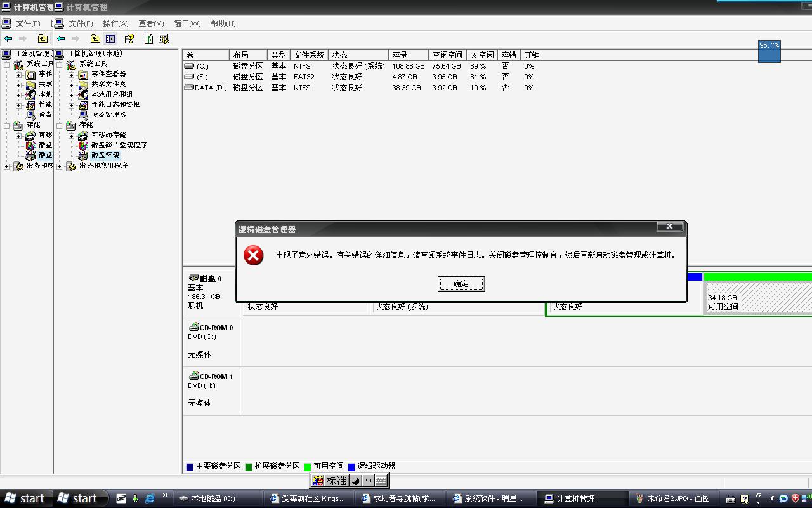
Task: Expand the 共享文件夹 tree node
Action: (72, 85)
